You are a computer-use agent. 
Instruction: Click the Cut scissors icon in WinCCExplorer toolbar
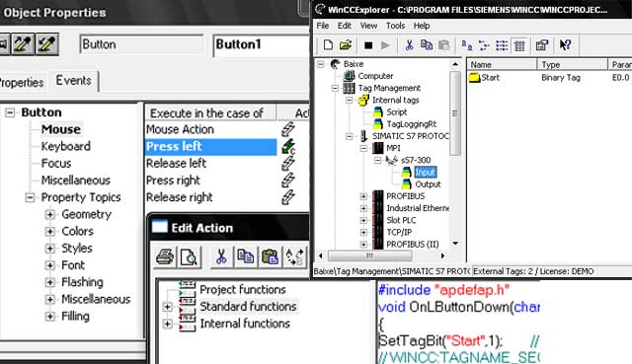coord(409,45)
